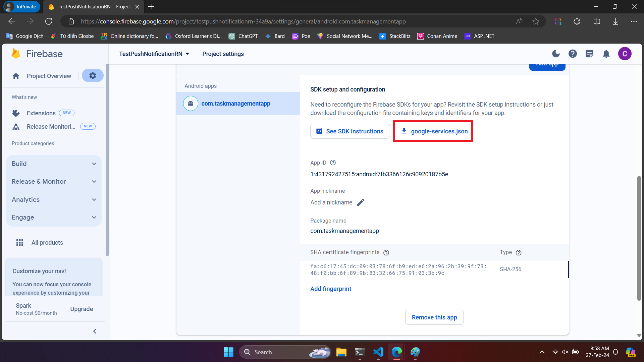Image resolution: width=644 pixels, height=362 pixels.
Task: Click the App ID value text
Action: [379, 174]
